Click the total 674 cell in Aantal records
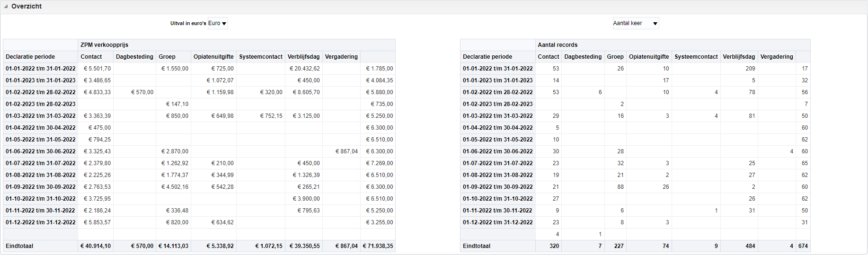868x256 pixels. coord(803,246)
